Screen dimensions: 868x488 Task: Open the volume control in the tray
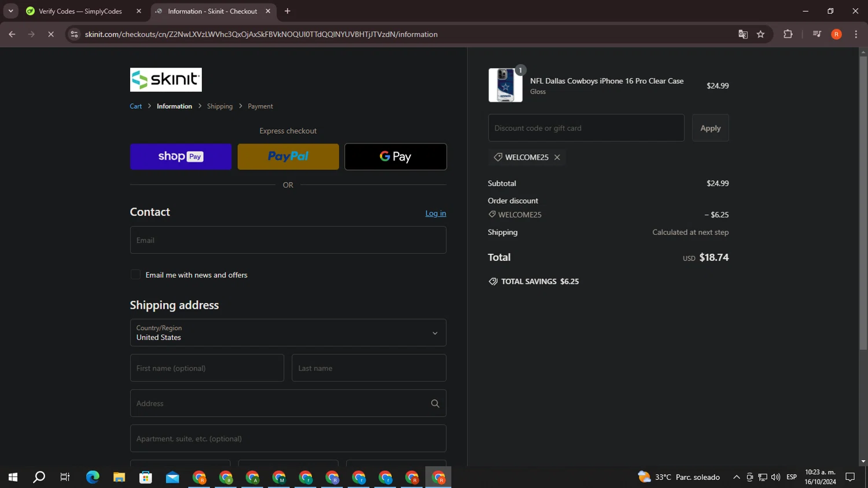point(776,477)
